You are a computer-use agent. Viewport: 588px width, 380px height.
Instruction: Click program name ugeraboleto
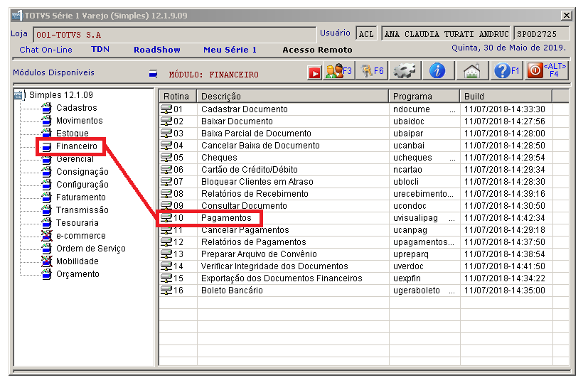point(416,290)
